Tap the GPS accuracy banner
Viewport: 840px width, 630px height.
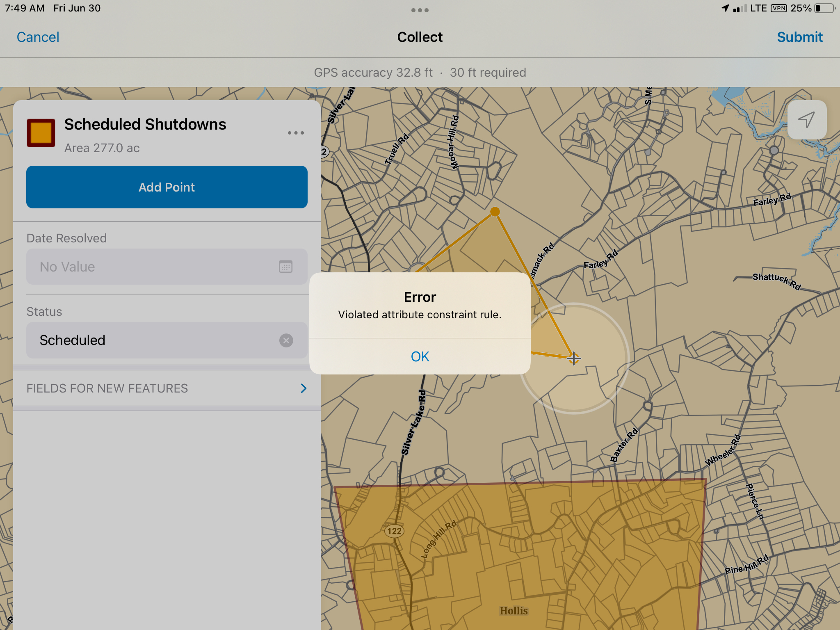pyautogui.click(x=420, y=73)
